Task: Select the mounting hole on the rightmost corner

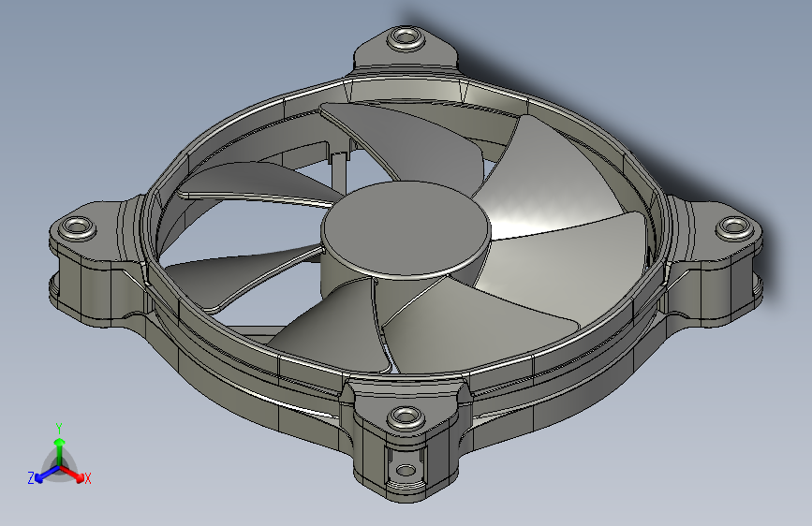Action: (x=734, y=227)
